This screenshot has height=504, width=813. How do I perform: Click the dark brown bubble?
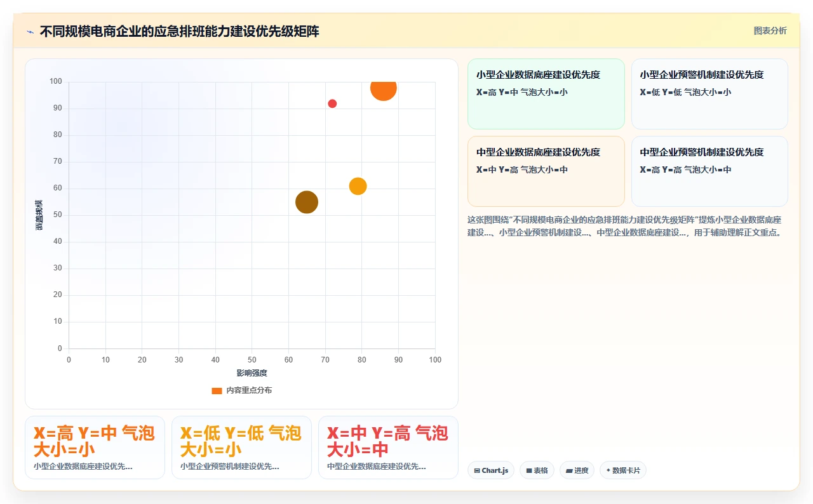(307, 202)
